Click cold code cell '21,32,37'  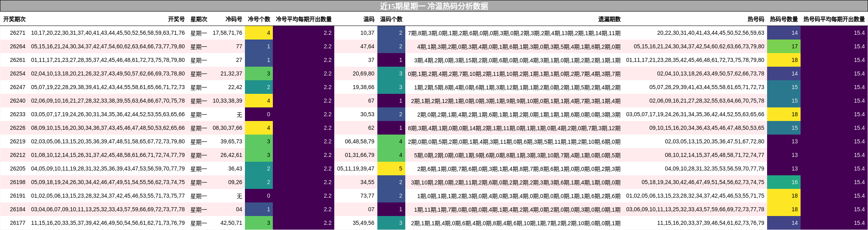(231, 73)
